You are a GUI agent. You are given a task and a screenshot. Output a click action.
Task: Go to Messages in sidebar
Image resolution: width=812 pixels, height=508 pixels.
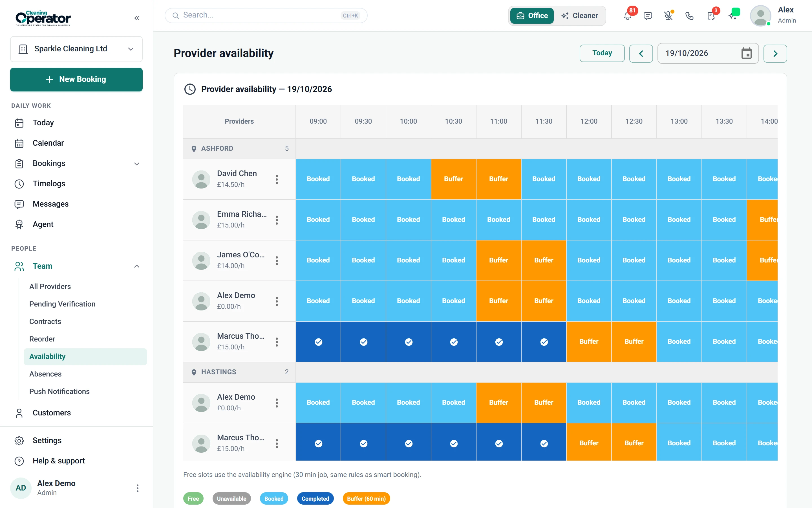tap(76, 204)
